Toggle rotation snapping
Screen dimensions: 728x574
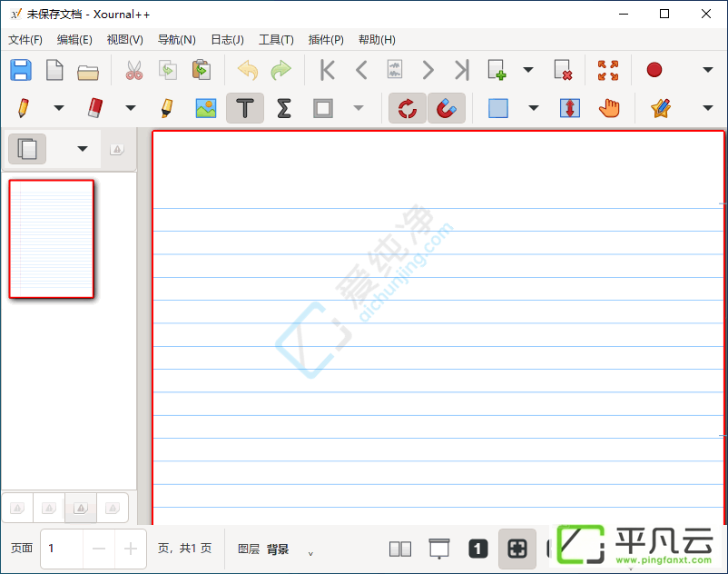tap(408, 108)
